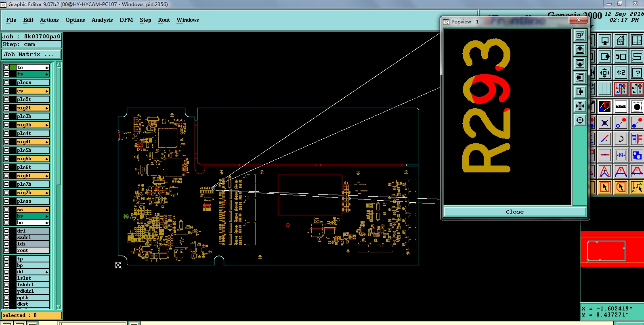This screenshot has height=325, width=644.
Task: Select the szdrl layer name
Action: tap(33, 237)
